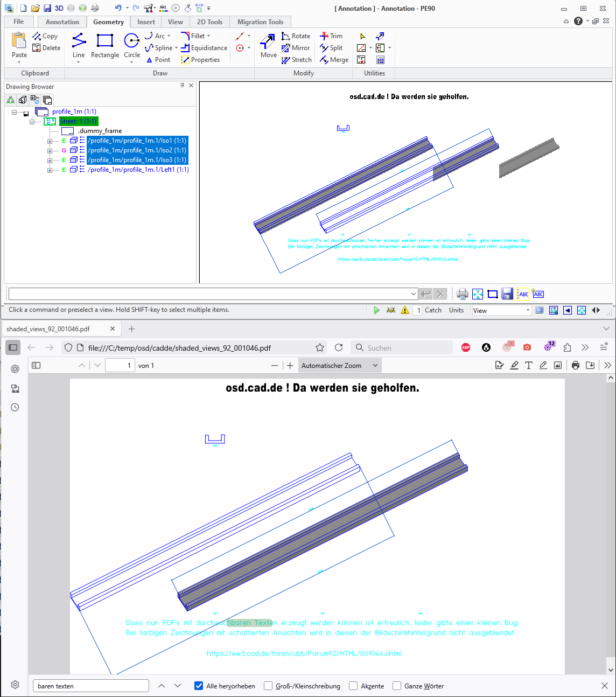616x697 pixels.
Task: Select the Line drawing tool
Action: click(x=79, y=46)
